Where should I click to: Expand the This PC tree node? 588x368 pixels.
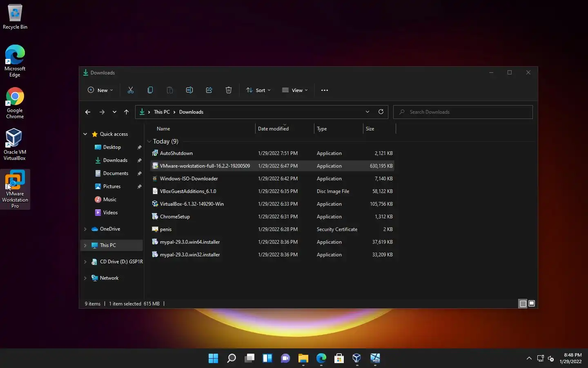click(85, 245)
